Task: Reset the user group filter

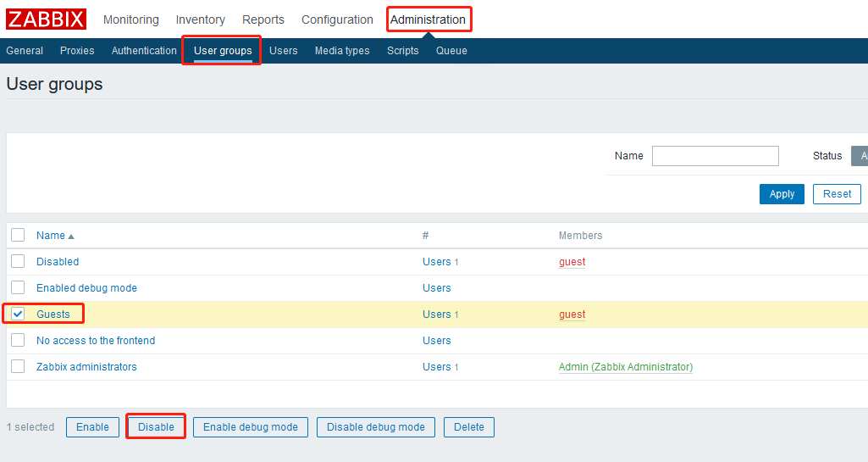Action: point(837,194)
